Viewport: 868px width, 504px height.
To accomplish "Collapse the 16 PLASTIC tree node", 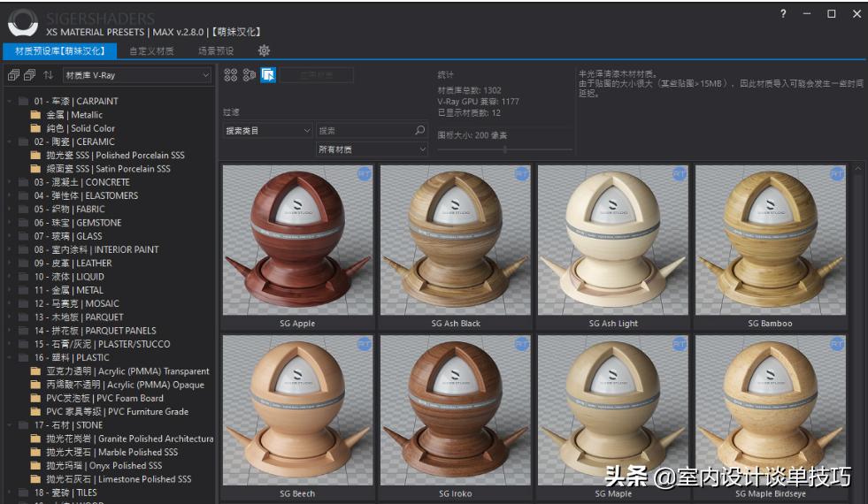I will pos(10,357).
